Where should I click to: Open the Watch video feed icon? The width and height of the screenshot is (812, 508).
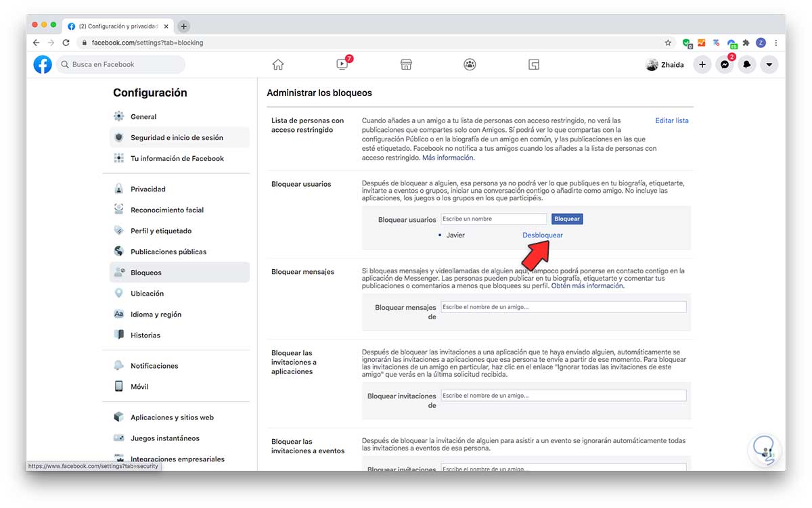point(342,64)
